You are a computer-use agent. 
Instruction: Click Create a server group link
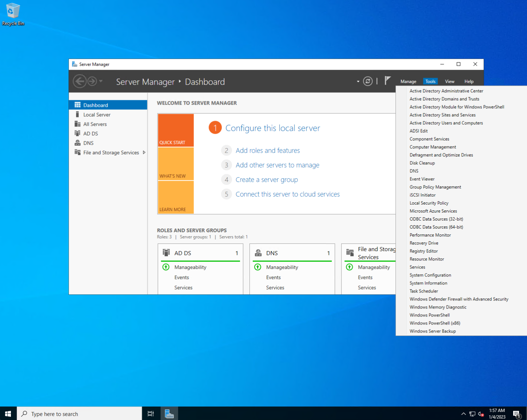pos(267,179)
